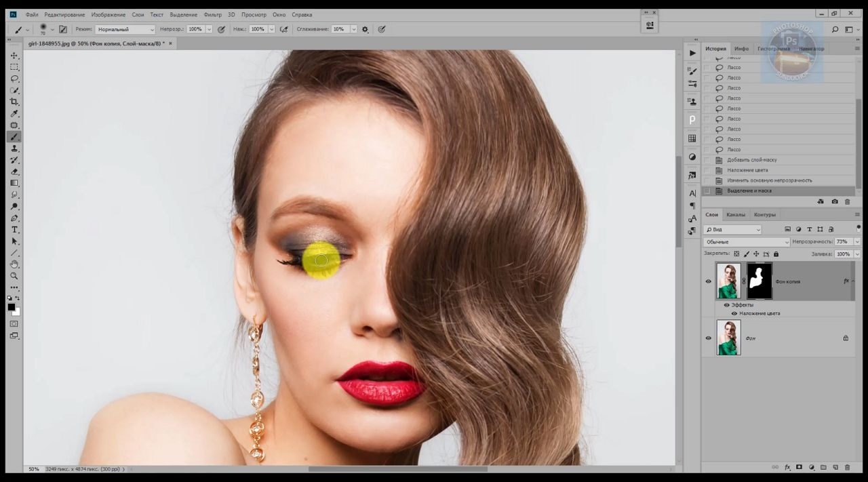The image size is (868, 482).
Task: Open the Файл menu
Action: pyautogui.click(x=32, y=14)
